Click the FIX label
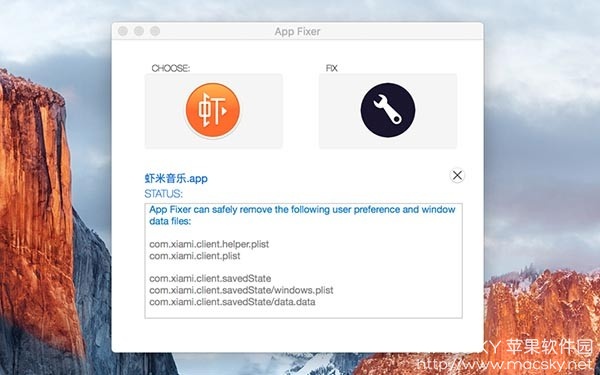Image resolution: width=600 pixels, height=375 pixels. coord(331,68)
